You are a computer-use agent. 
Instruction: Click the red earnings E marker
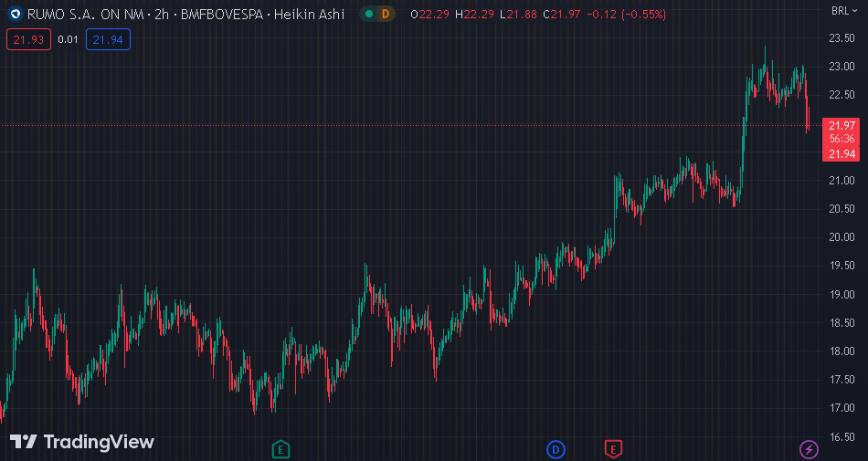[x=613, y=448]
